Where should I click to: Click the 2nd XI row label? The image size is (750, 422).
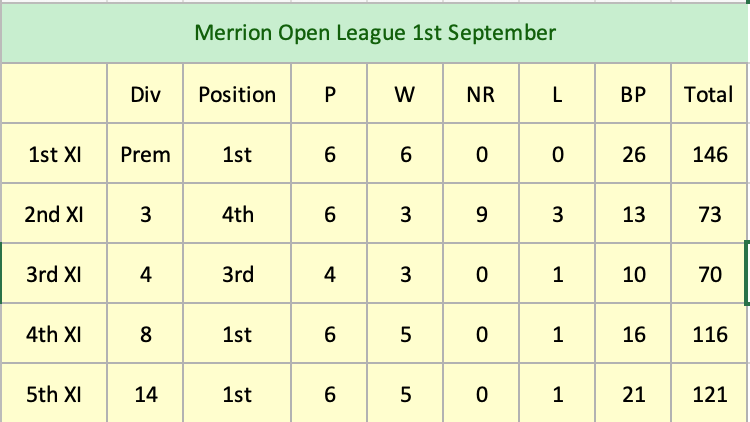click(55, 215)
